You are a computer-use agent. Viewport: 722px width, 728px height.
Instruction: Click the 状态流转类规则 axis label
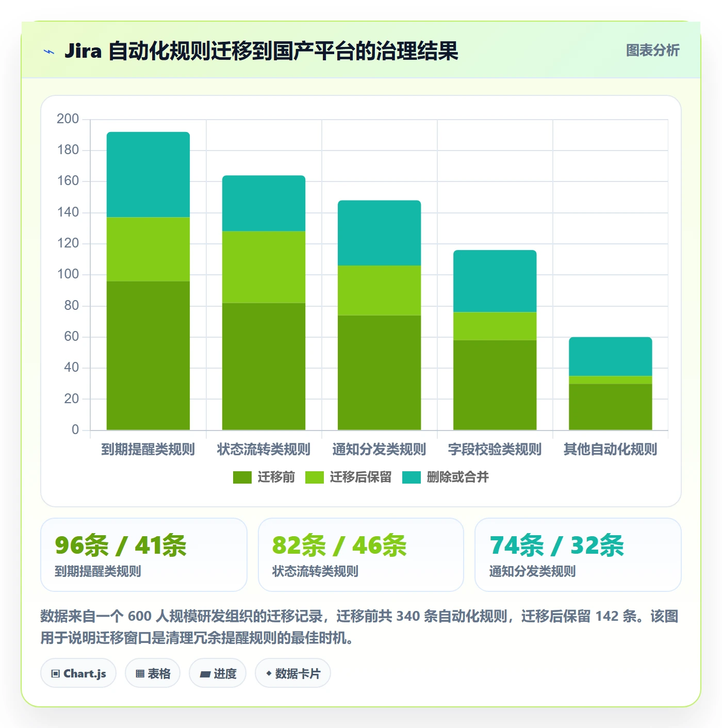pos(264,450)
